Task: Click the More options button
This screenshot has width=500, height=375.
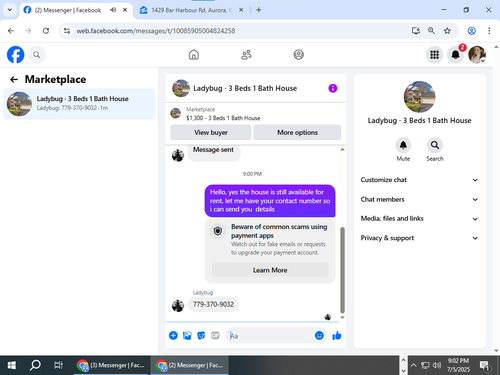Action: (x=297, y=132)
